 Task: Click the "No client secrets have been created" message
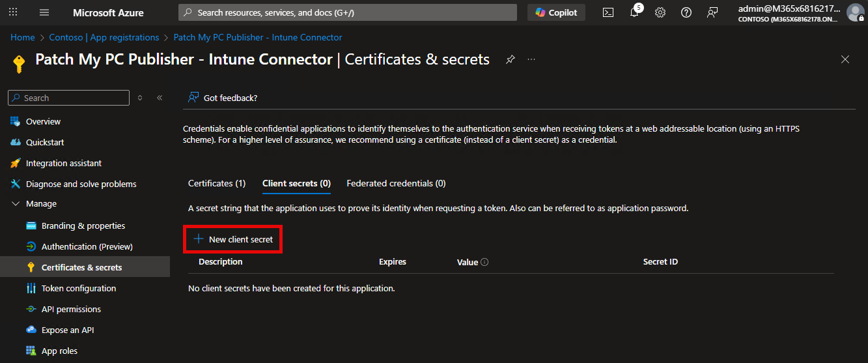(292, 288)
